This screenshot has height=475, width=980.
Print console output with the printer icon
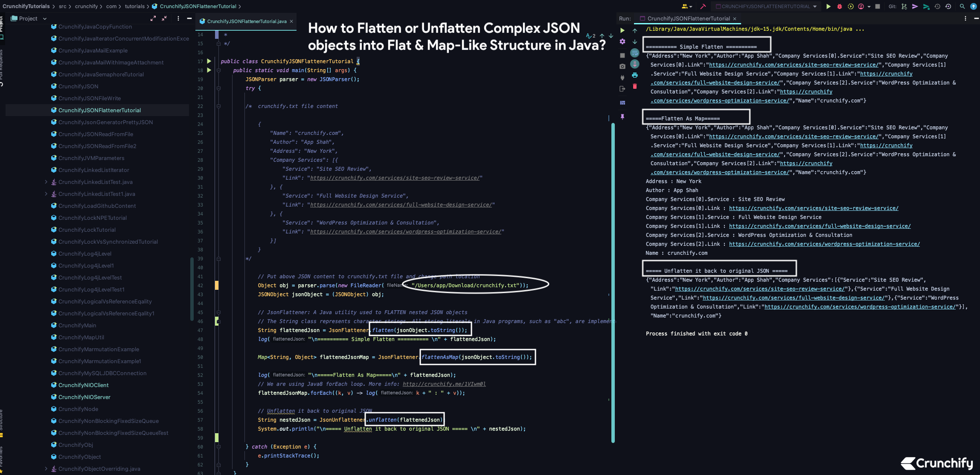point(635,75)
